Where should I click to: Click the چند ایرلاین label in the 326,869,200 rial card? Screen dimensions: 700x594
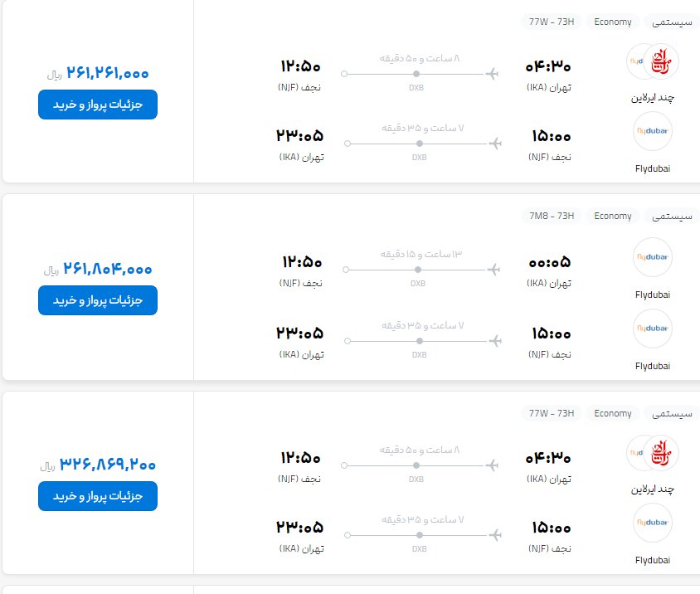(x=653, y=489)
